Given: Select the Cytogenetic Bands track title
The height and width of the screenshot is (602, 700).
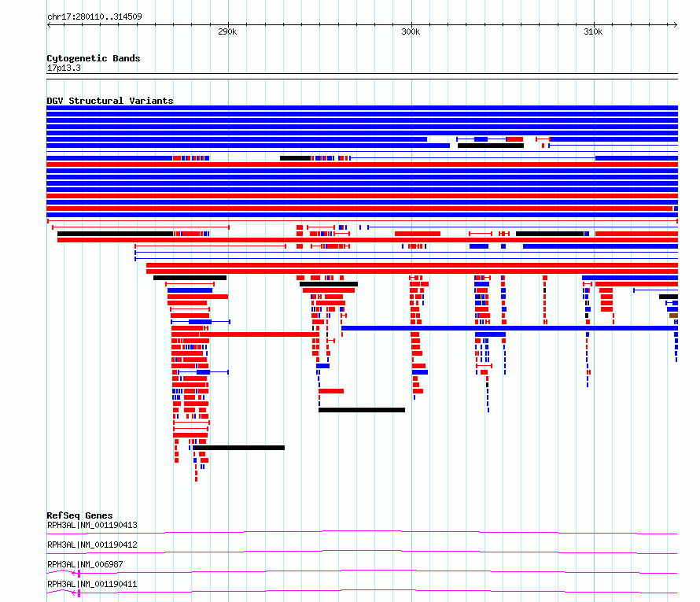Looking at the screenshot, I should (94, 58).
